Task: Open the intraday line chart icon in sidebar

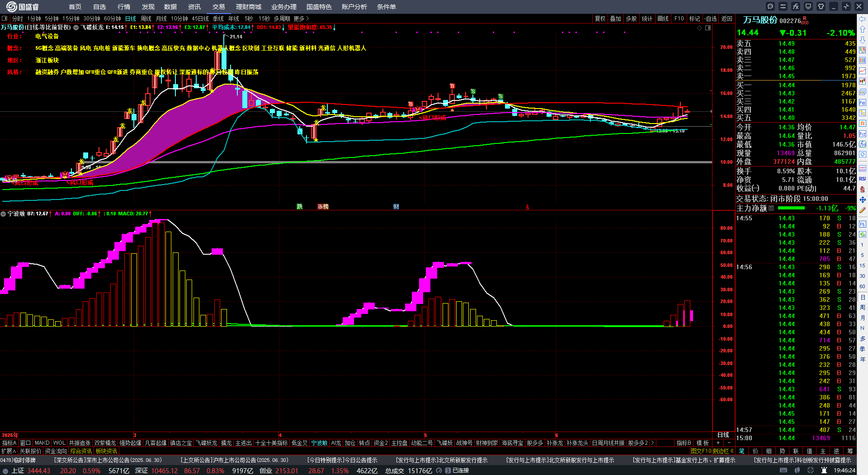Action: [x=863, y=71]
